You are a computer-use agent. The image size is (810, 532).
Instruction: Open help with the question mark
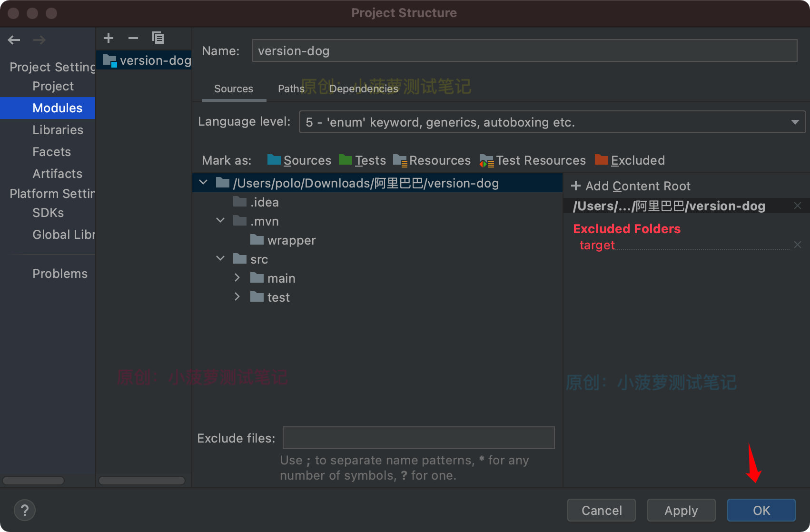25,511
